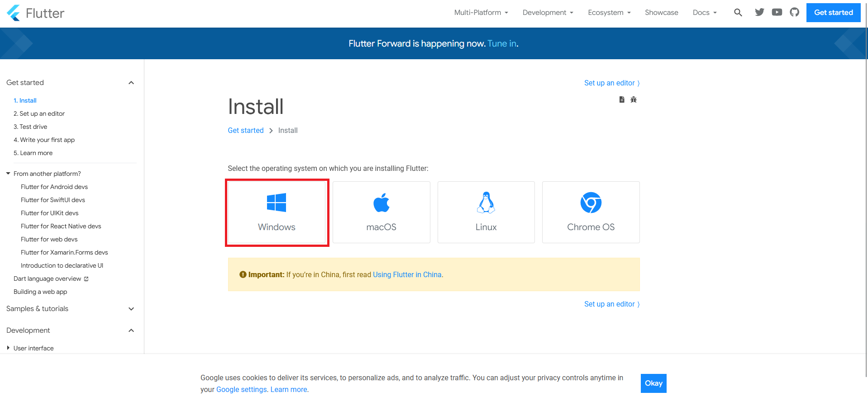868x406 pixels.
Task: Open Building a web app
Action: point(40,292)
